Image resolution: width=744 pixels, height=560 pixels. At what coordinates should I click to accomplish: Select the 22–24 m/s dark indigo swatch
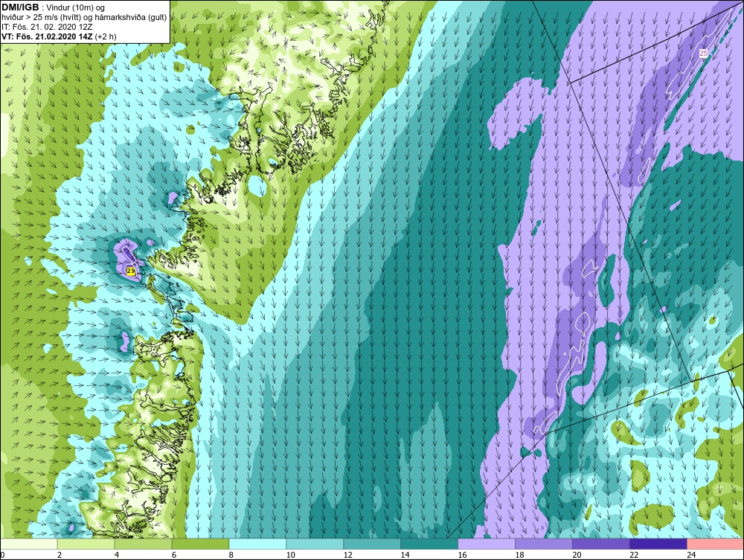(658, 544)
